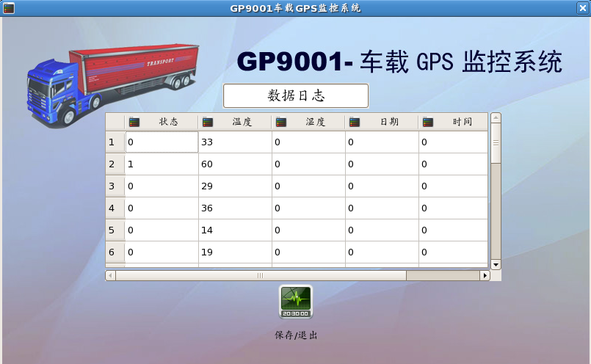Image resolution: width=591 pixels, height=364 pixels.
Task: Close the GP9001 window
Action: pyautogui.click(x=582, y=8)
